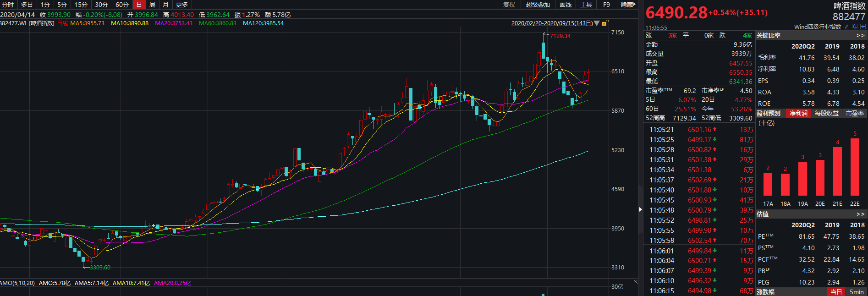Image resolution: width=868 pixels, height=296 pixels.
Task: Open the 超级叠加 overlay menu
Action: click(x=538, y=5)
